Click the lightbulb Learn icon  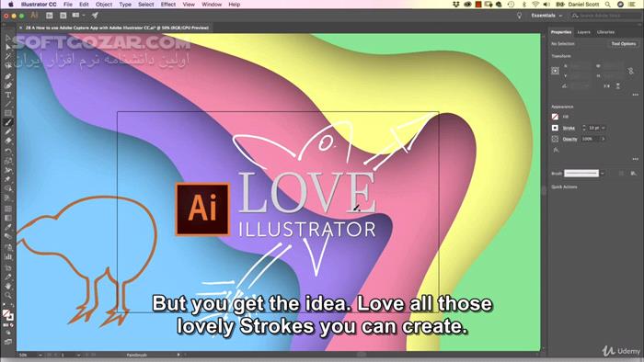tap(519, 16)
